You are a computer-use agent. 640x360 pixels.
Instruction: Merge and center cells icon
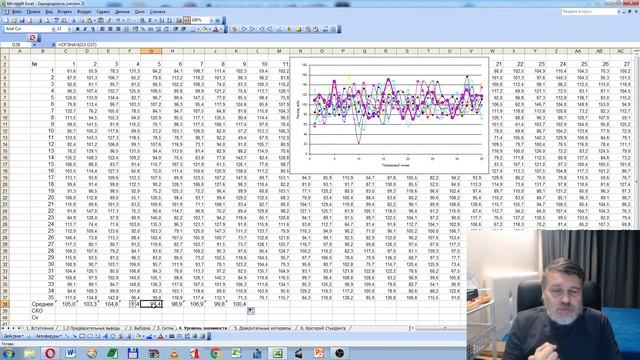coord(127,29)
